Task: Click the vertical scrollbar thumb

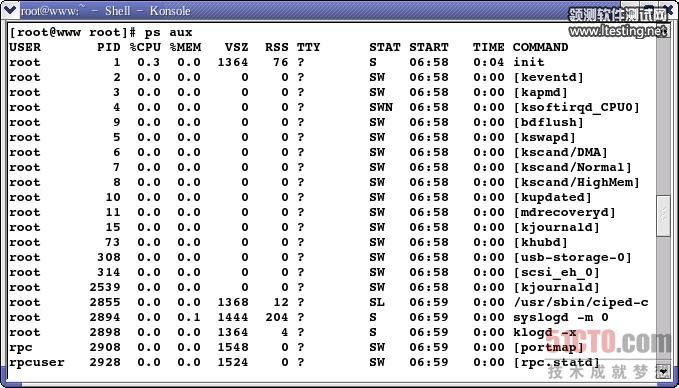Action: (x=663, y=216)
